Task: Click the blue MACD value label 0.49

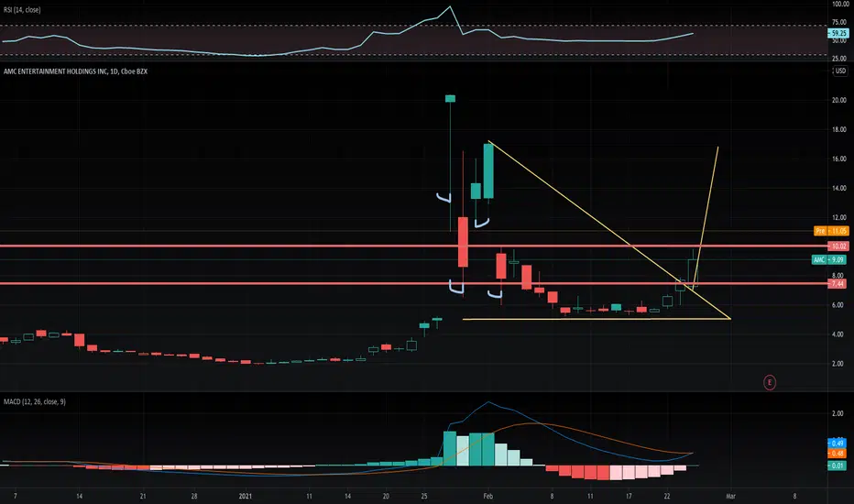Action: [x=838, y=443]
